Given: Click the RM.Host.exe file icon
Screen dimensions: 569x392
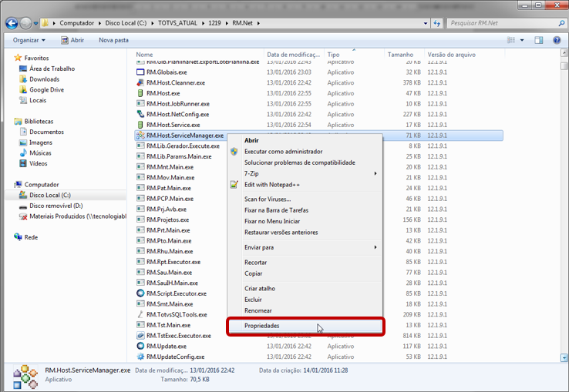Looking at the screenshot, I should pos(140,93).
